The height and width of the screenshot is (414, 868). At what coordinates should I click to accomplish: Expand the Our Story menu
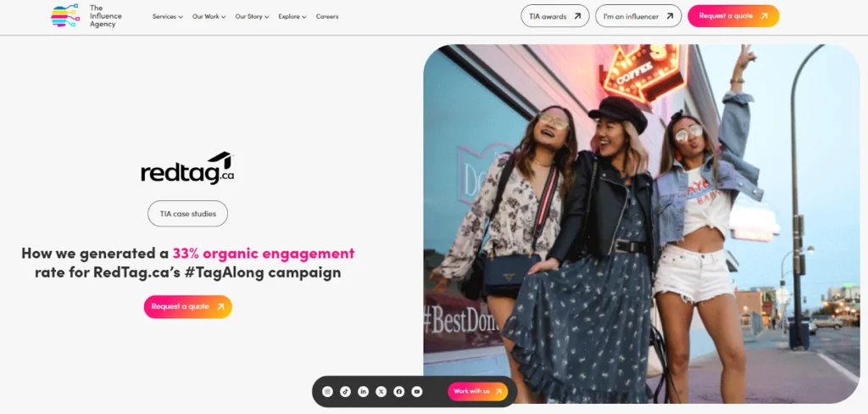[252, 17]
